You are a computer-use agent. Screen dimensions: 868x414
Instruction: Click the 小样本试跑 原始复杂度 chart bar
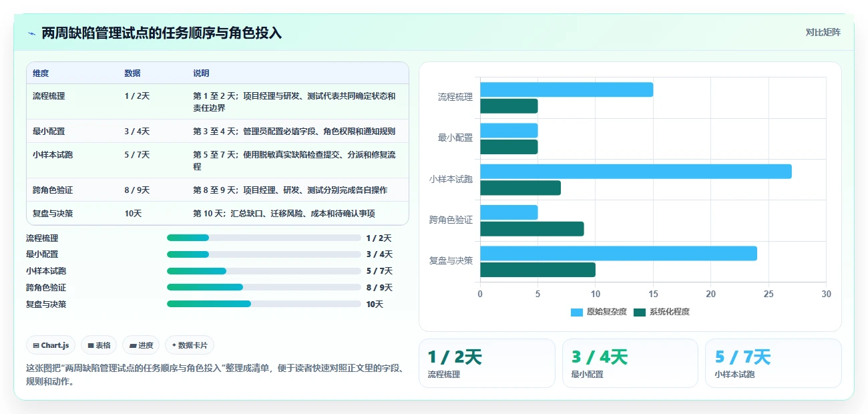636,172
